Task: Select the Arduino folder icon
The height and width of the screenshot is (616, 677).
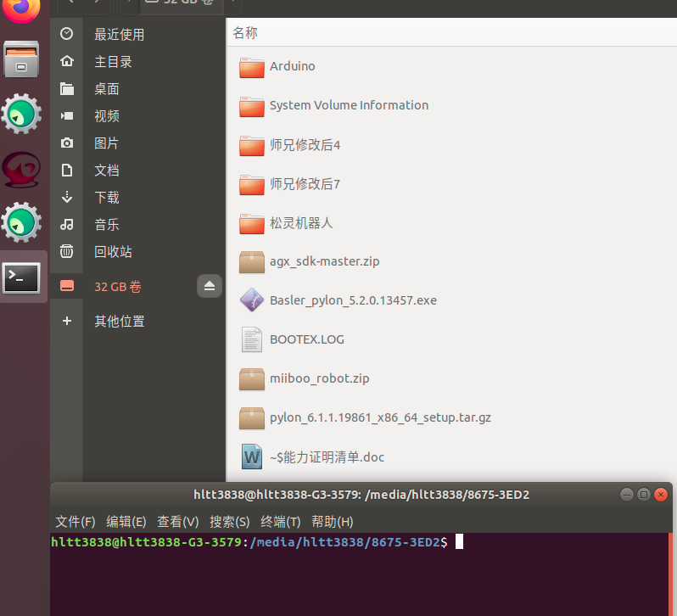Action: click(252, 68)
